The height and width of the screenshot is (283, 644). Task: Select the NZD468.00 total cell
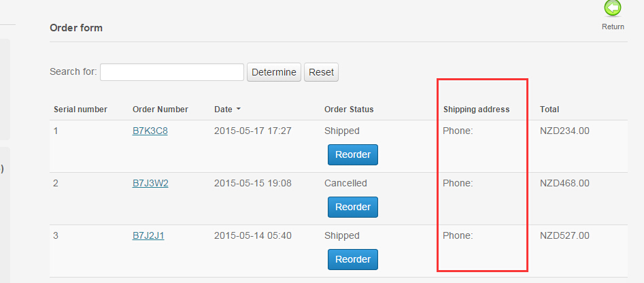point(564,183)
